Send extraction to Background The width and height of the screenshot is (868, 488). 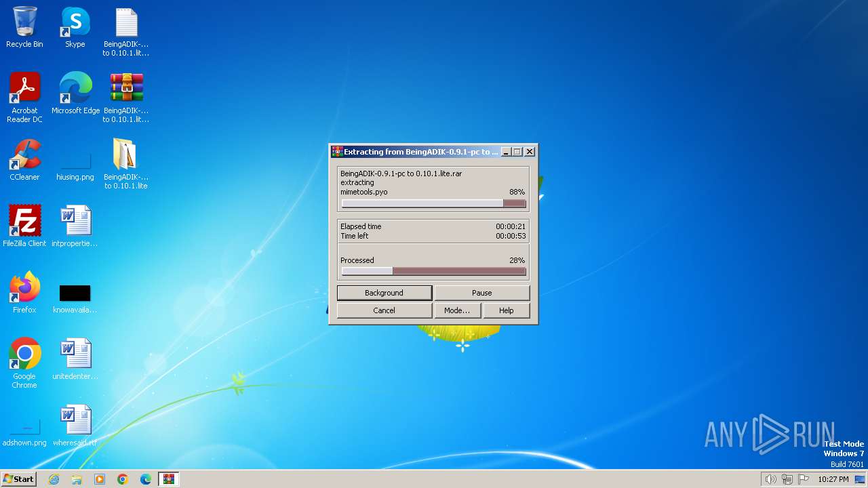(384, 293)
